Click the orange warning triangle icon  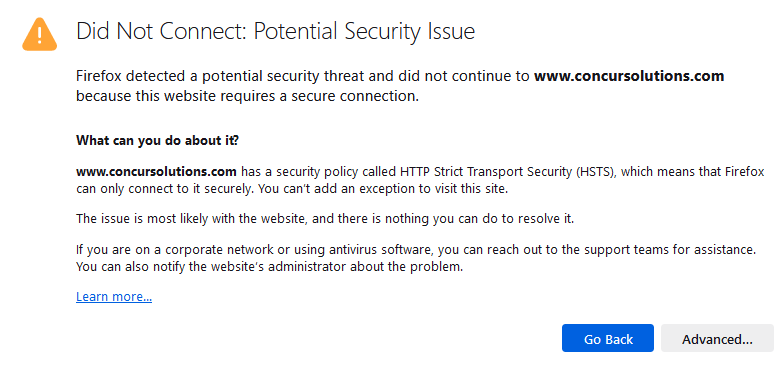[40, 34]
